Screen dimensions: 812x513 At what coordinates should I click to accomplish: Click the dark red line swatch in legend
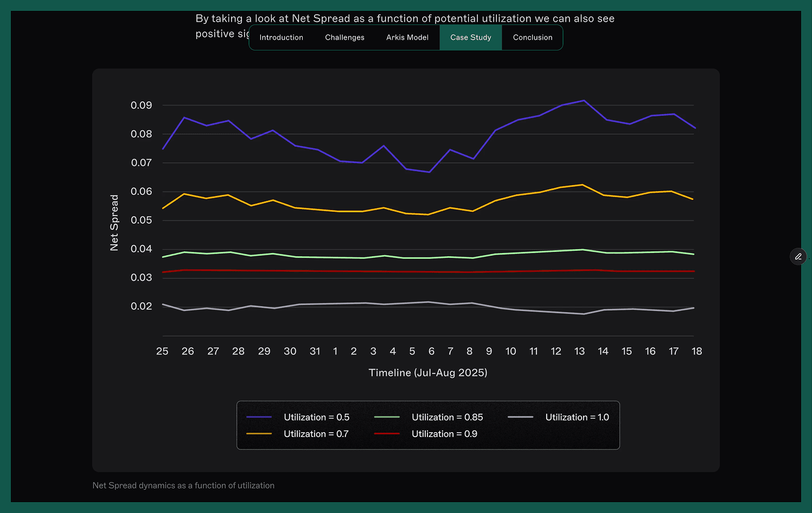(x=387, y=434)
